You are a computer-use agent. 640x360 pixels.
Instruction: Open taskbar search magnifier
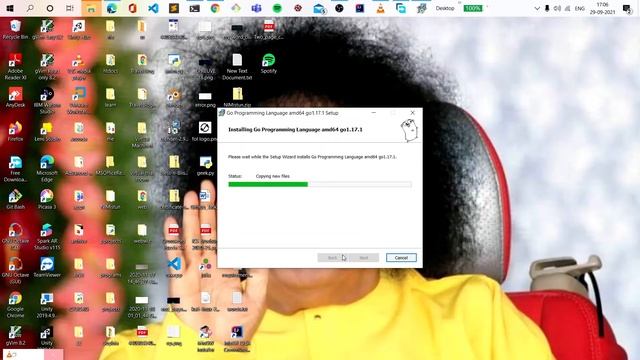click(x=30, y=8)
